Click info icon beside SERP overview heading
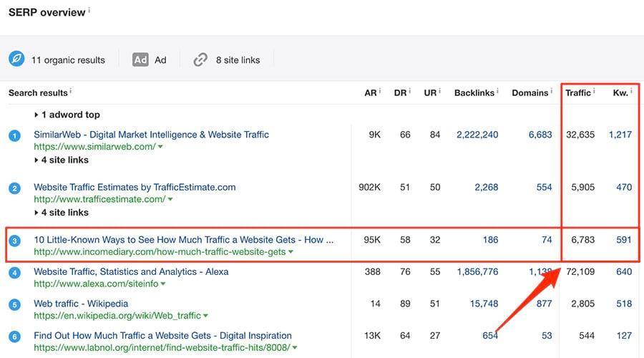Image resolution: width=644 pixels, height=358 pixels. (89, 10)
